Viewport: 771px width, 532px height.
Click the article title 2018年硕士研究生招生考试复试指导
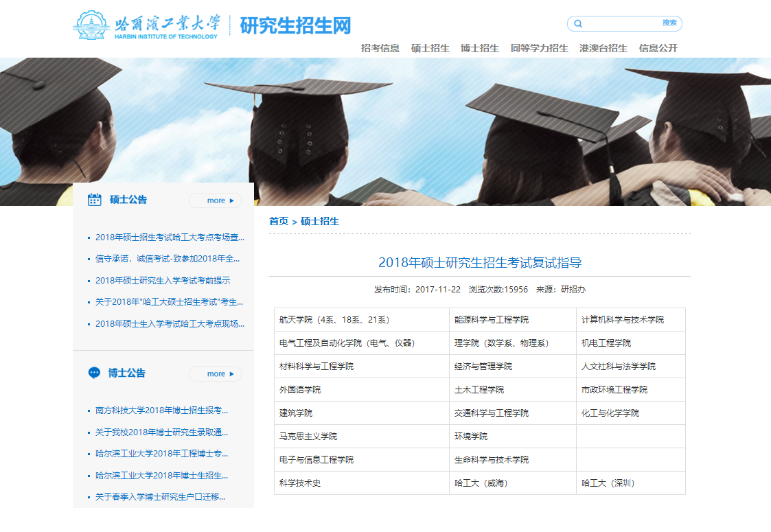pos(480,262)
